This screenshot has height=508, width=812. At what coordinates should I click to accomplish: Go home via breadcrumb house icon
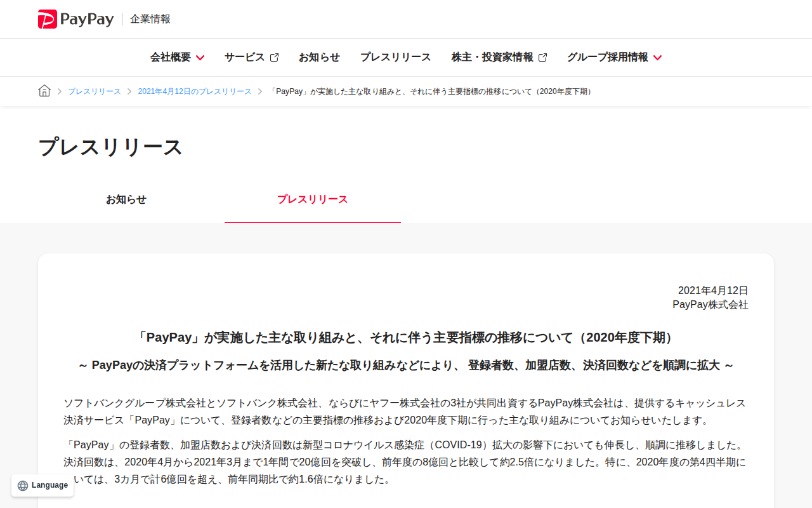point(44,91)
